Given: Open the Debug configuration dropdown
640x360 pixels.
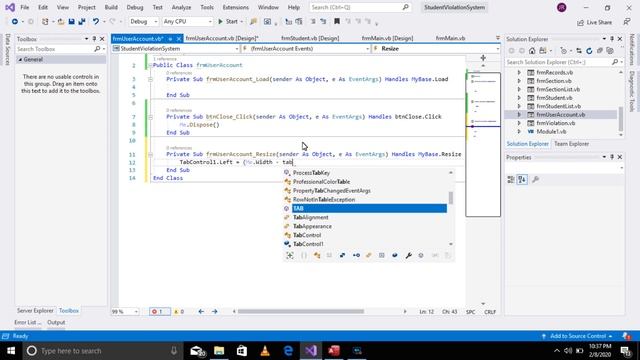Looking at the screenshot, I should click(143, 22).
